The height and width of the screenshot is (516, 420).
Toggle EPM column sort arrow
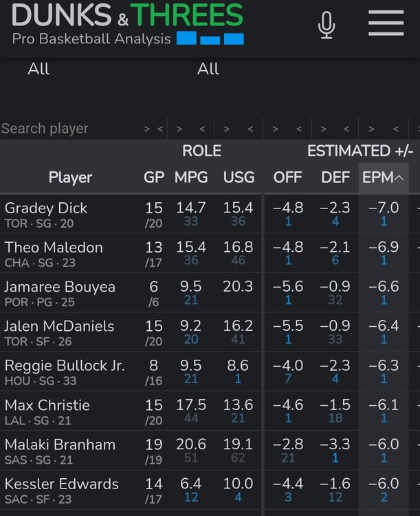399,178
